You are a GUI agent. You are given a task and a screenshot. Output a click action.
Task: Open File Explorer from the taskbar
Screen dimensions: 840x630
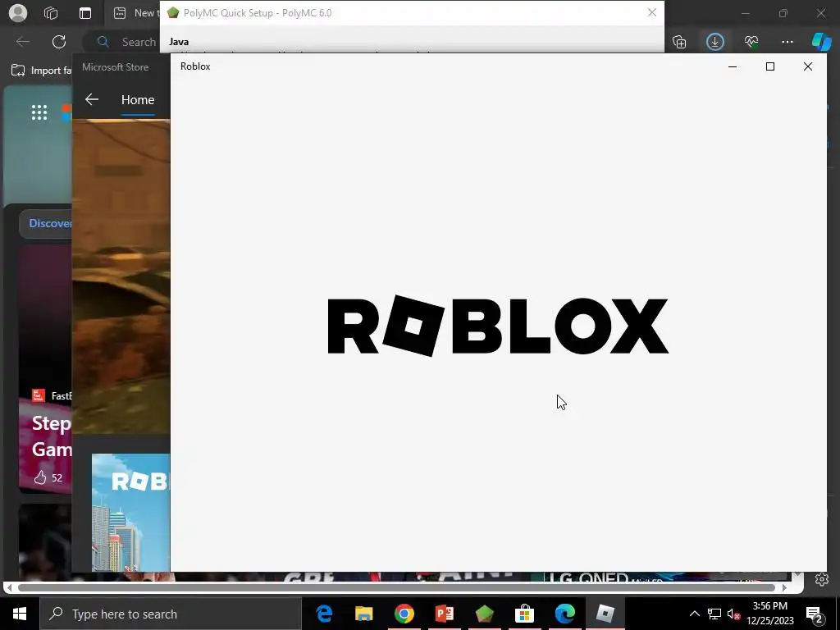[363, 614]
